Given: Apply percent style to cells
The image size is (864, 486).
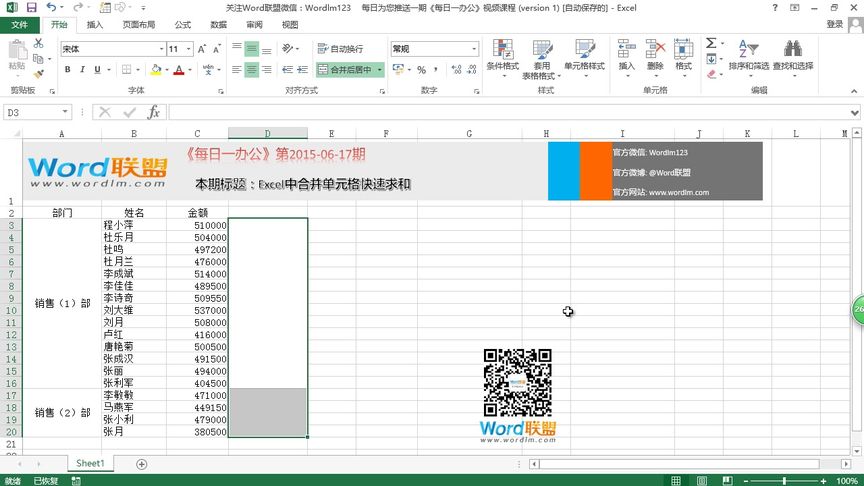Looking at the screenshot, I should [x=422, y=70].
